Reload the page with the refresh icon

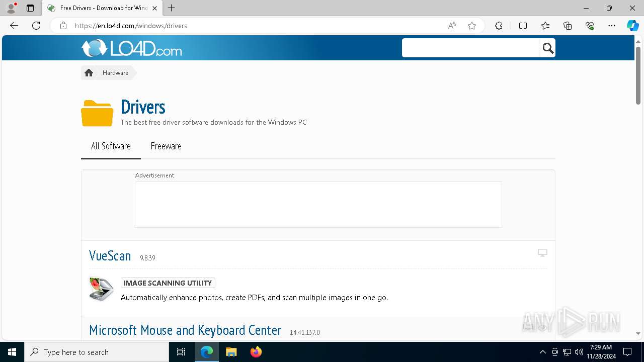coord(36,26)
